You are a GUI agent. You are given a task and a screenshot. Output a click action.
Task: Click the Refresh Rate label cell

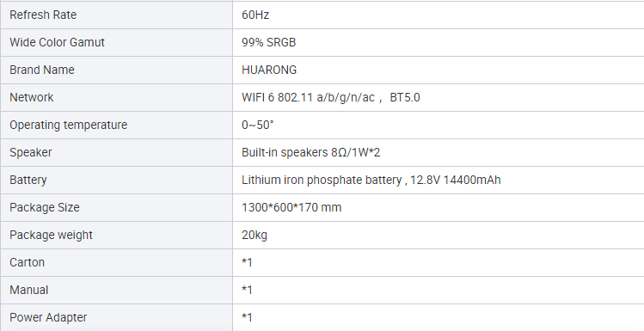(x=117, y=15)
